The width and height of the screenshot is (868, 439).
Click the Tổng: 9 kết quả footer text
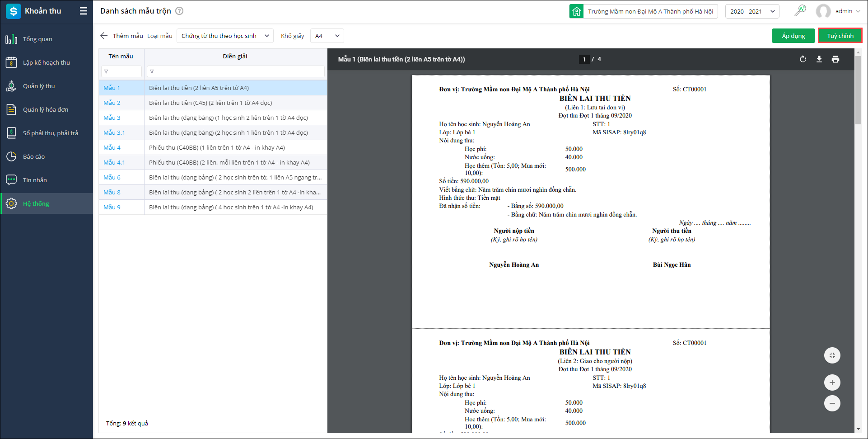click(127, 423)
